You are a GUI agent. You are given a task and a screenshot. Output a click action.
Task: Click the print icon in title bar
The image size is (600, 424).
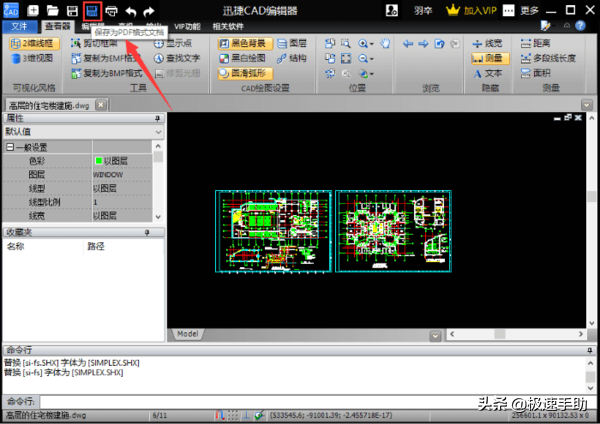point(111,11)
